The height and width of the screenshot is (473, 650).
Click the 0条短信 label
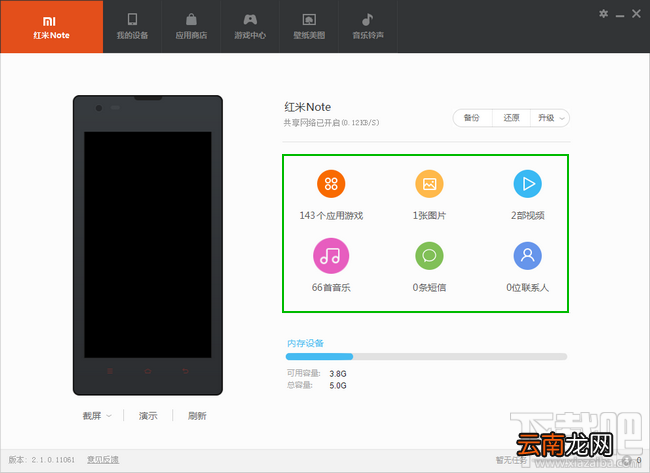tap(429, 287)
